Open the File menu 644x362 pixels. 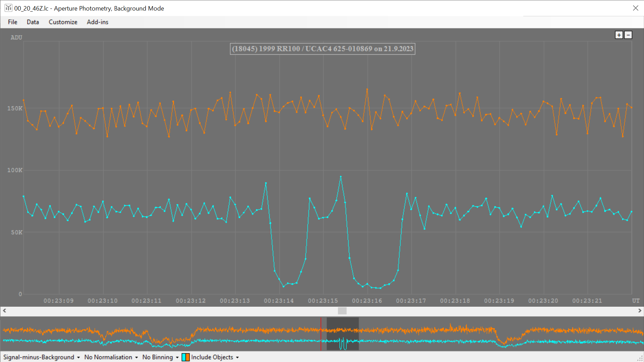(x=13, y=22)
